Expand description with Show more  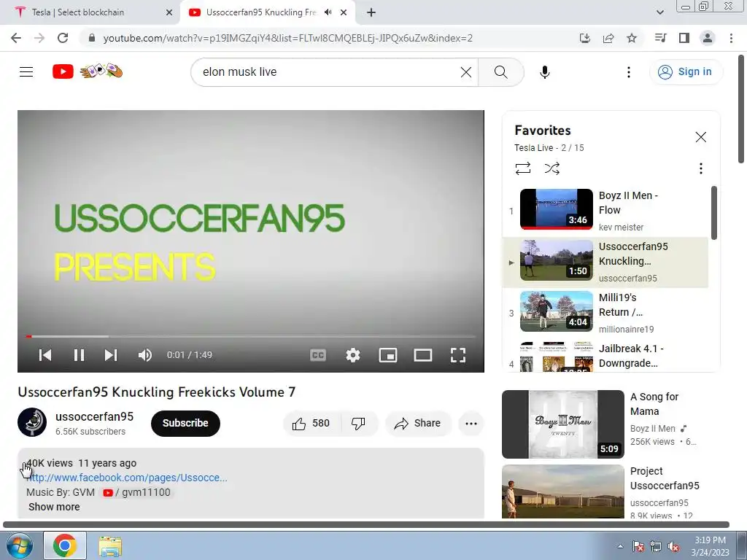click(54, 507)
